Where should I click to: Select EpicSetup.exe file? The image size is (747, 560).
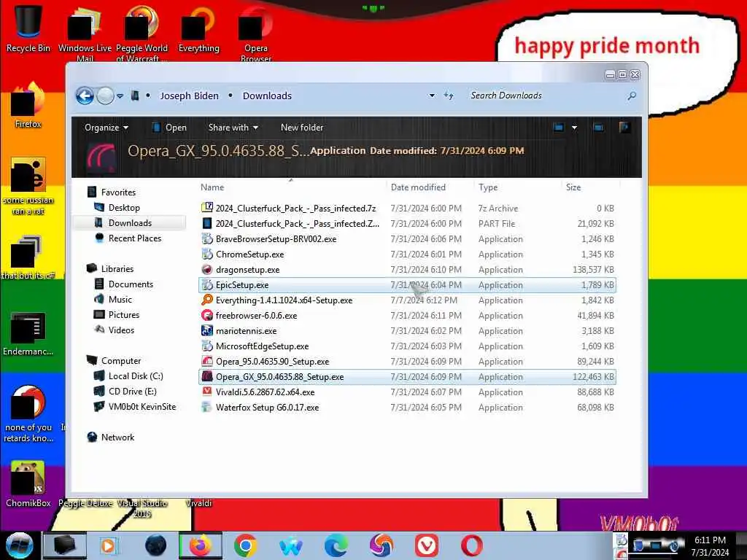click(407, 285)
